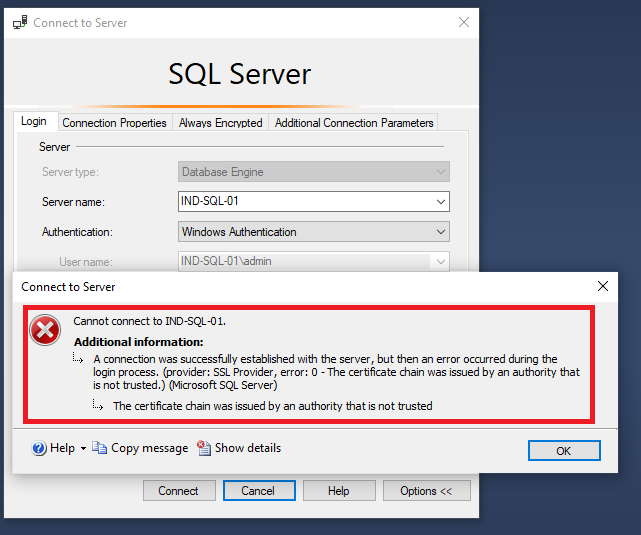Switch to the Connection Properties tab

pyautogui.click(x=114, y=123)
